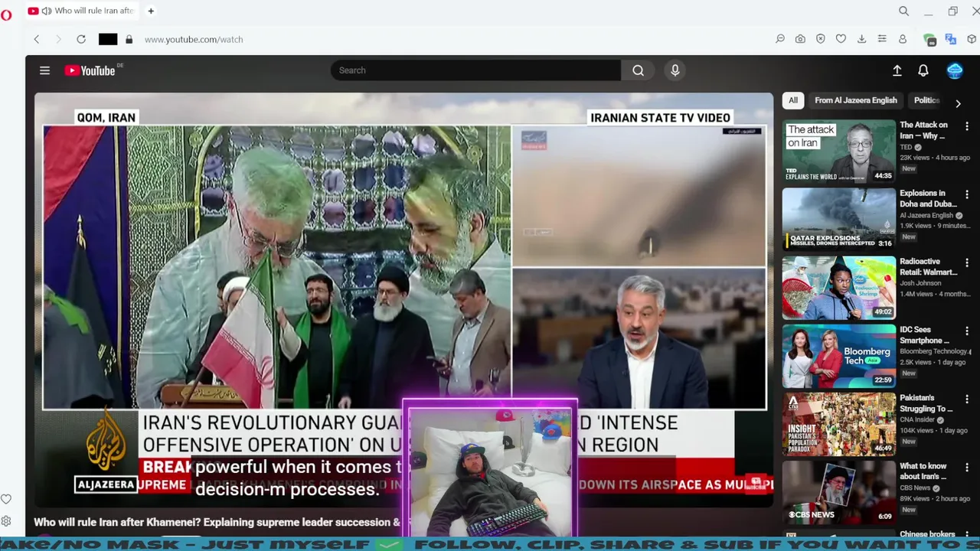The image size is (980, 551).
Task: Click the video title 'Who will rule Iran after Khamenei?'
Action: tap(217, 522)
